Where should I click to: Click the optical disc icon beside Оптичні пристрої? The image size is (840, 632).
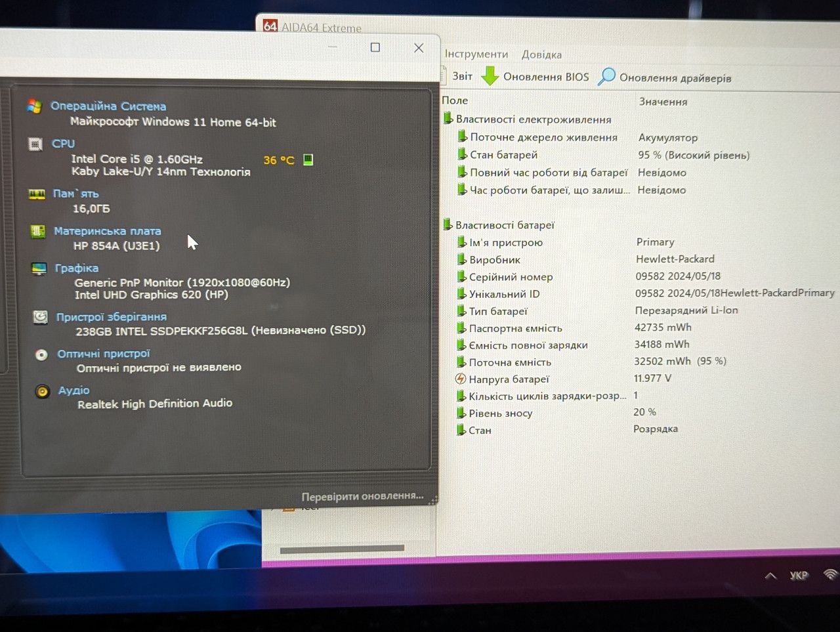[x=41, y=354]
